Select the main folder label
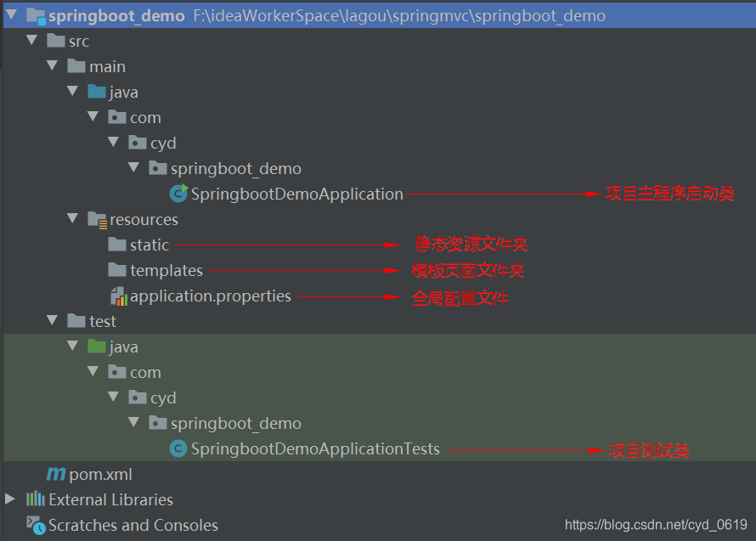756x541 pixels. tap(108, 66)
